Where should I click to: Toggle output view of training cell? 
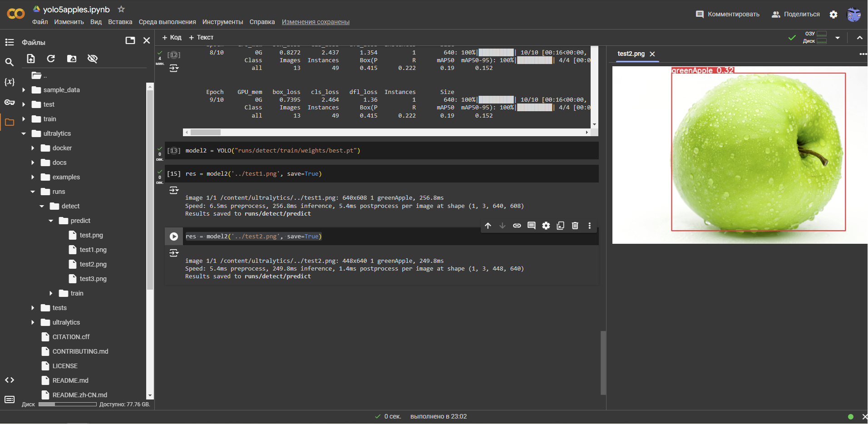tap(174, 68)
